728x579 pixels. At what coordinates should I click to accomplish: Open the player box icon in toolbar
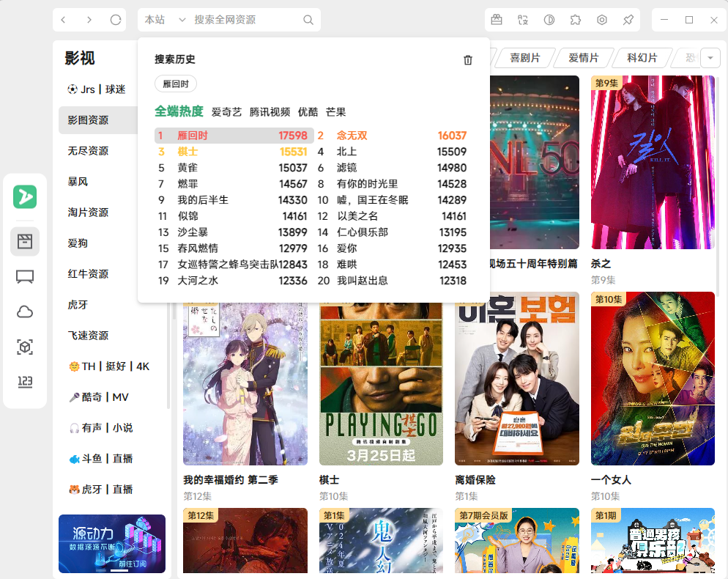[497, 20]
